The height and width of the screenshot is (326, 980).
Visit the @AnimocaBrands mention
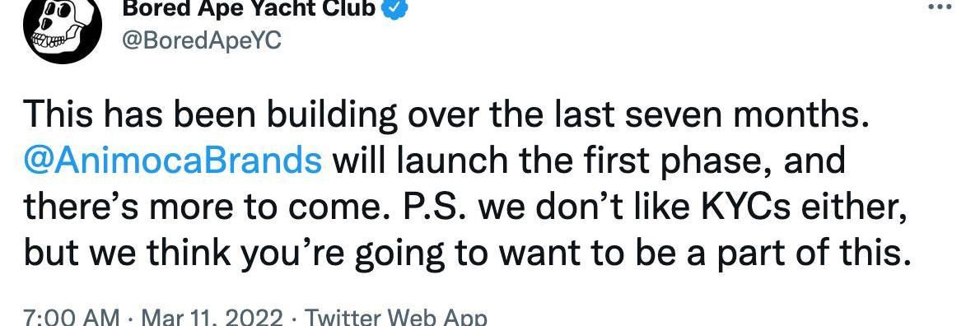(x=172, y=161)
